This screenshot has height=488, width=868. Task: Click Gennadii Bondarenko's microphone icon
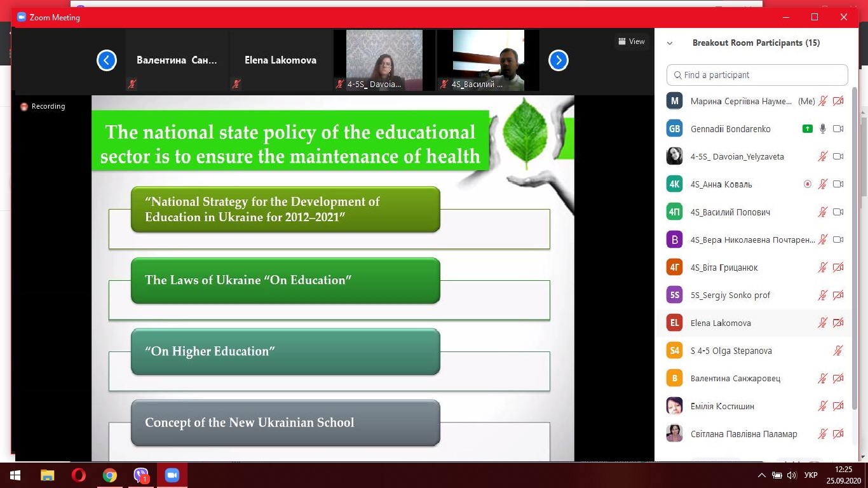823,129
